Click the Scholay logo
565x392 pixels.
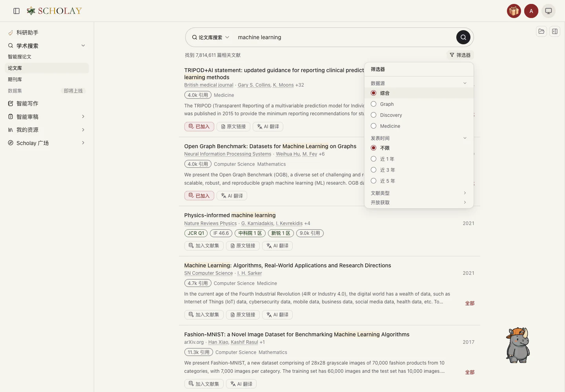pyautogui.click(x=54, y=11)
